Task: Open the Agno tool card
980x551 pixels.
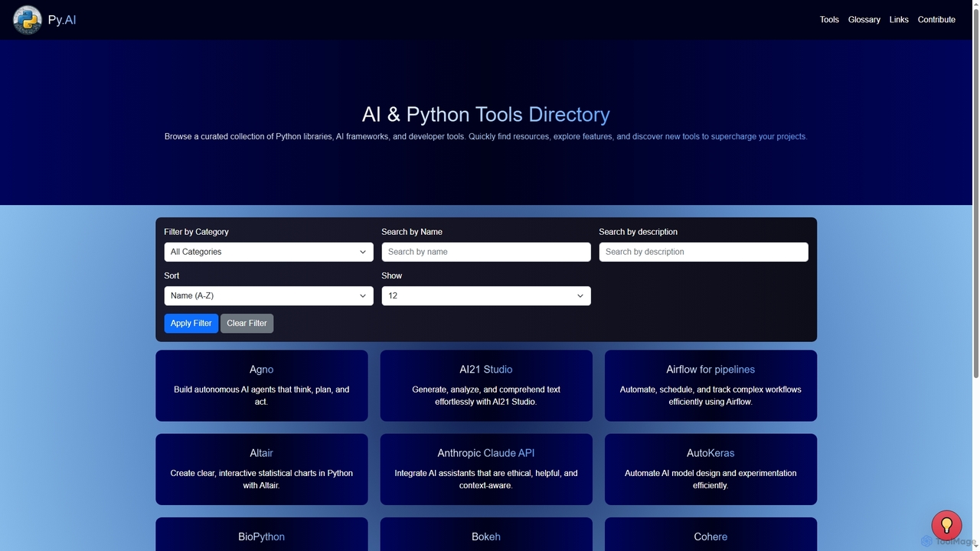Action: click(262, 386)
